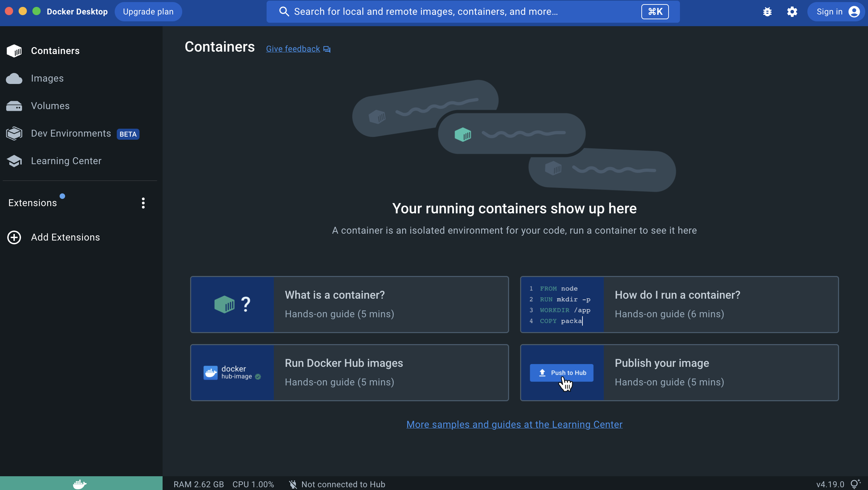Image resolution: width=868 pixels, height=490 pixels.
Task: Click version v4.19.0 label
Action: tap(830, 484)
